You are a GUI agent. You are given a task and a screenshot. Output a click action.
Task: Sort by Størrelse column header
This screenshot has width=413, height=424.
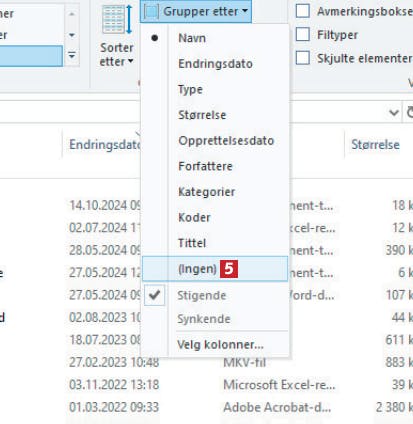(375, 145)
